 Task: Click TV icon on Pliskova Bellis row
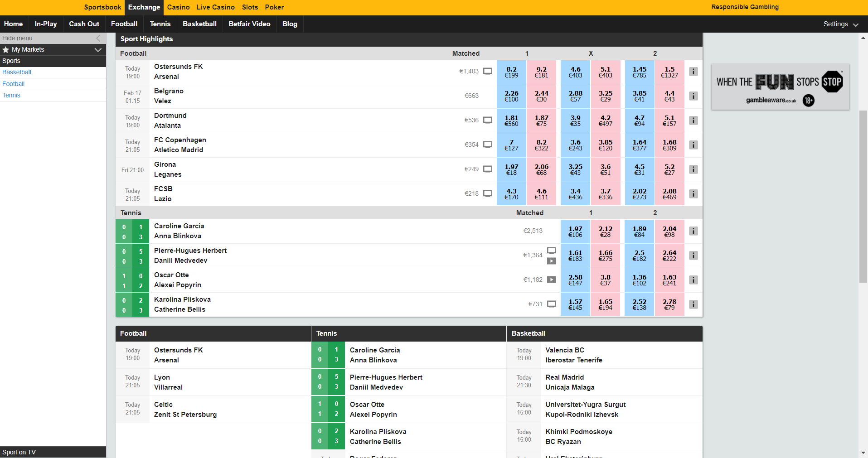551,304
